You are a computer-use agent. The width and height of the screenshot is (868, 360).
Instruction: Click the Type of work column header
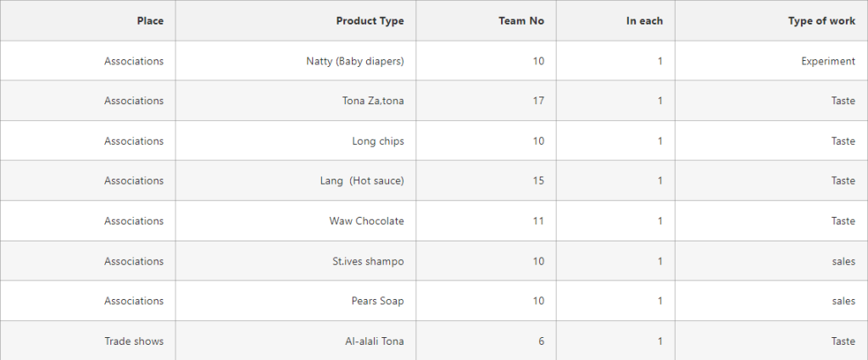click(x=771, y=20)
